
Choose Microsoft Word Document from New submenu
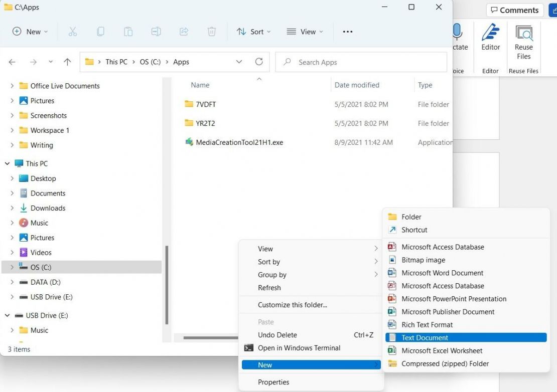click(x=466, y=273)
